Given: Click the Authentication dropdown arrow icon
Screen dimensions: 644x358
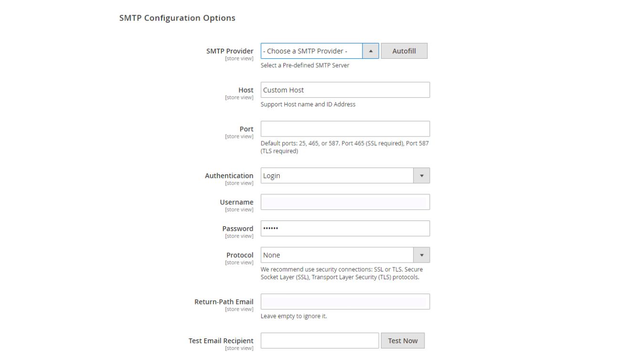Looking at the screenshot, I should [422, 175].
